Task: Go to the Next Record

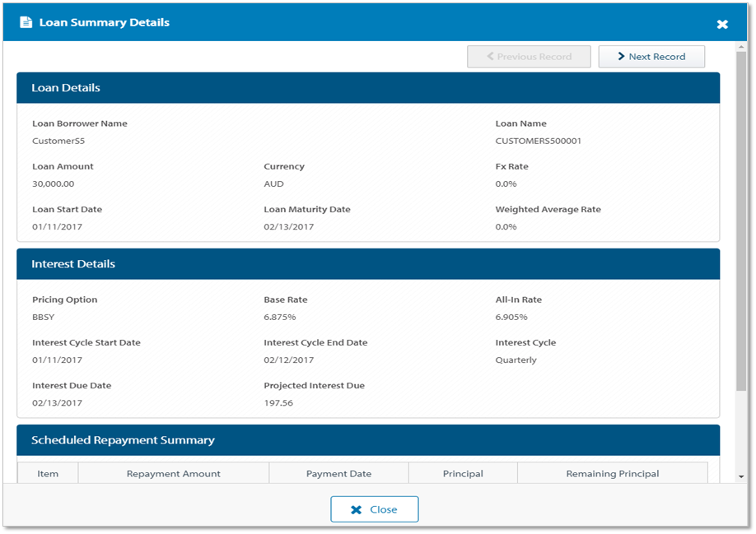Action: click(x=651, y=57)
